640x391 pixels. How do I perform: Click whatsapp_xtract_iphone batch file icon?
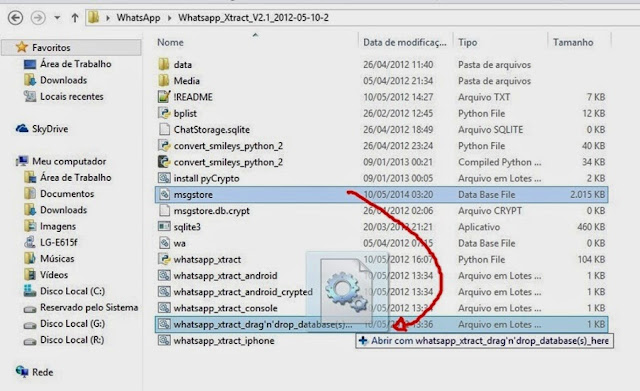click(164, 340)
